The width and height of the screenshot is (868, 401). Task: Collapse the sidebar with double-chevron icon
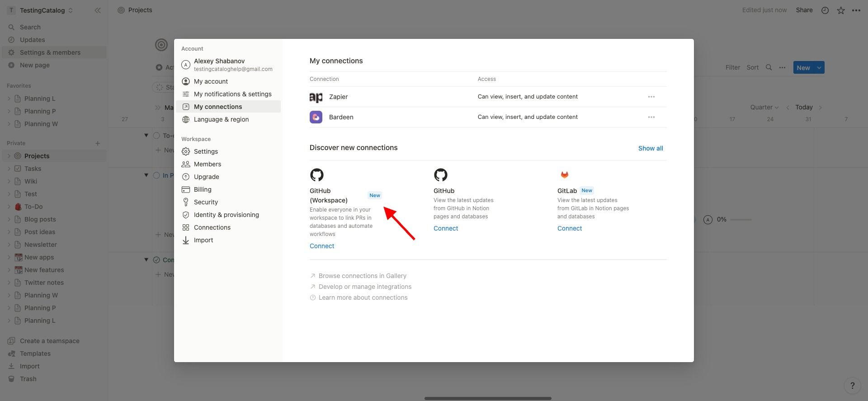tap(98, 10)
